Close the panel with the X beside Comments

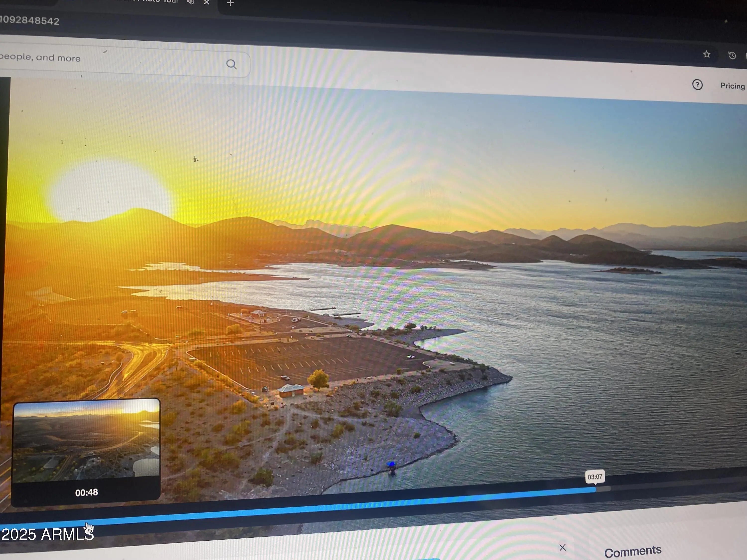562,547
